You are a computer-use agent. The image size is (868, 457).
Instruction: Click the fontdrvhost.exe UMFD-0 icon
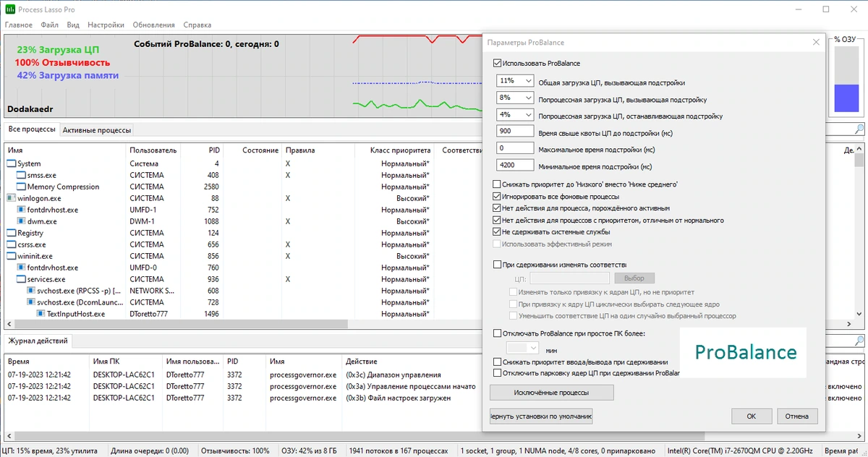21,268
